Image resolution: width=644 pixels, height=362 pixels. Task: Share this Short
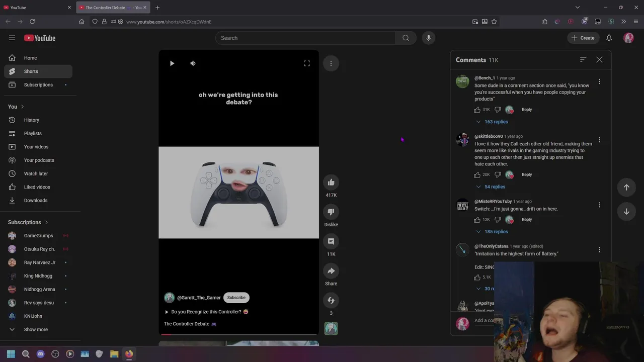click(331, 271)
